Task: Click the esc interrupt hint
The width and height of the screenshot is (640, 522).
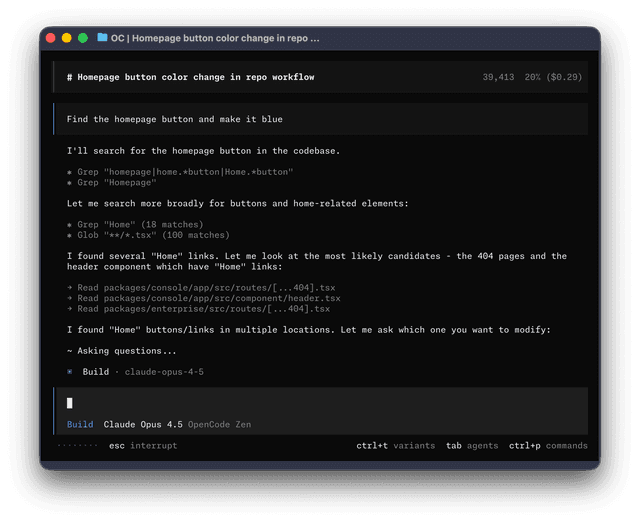Action: click(x=143, y=446)
